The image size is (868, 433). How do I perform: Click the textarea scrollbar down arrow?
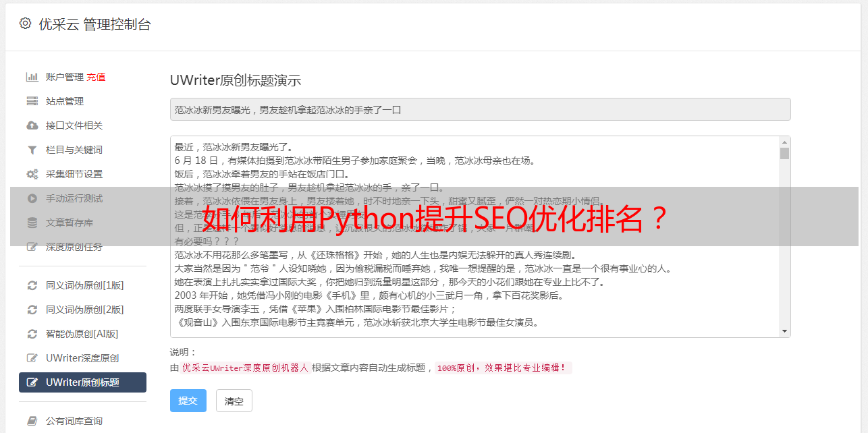pyautogui.click(x=784, y=331)
